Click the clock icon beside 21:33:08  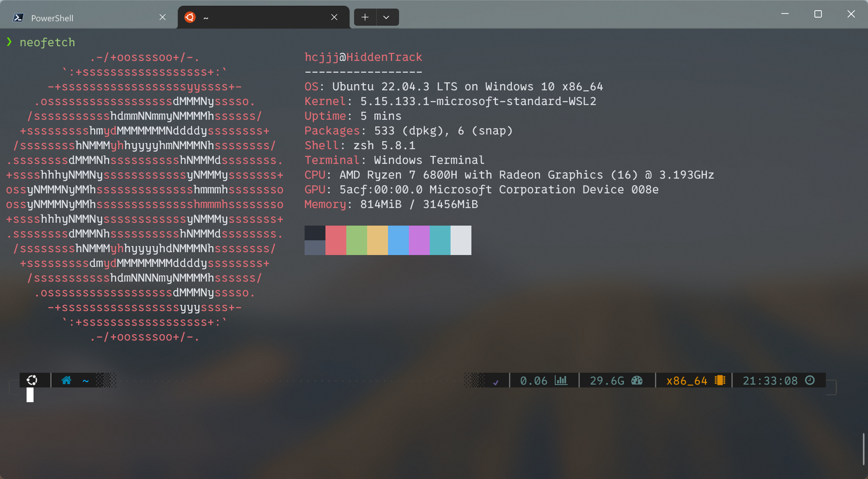[x=810, y=381]
